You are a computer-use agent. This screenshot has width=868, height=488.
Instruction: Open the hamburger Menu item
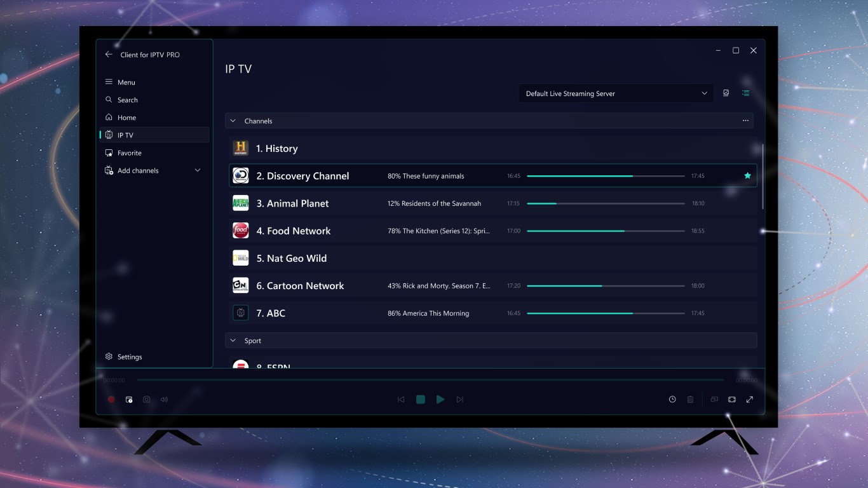(154, 82)
